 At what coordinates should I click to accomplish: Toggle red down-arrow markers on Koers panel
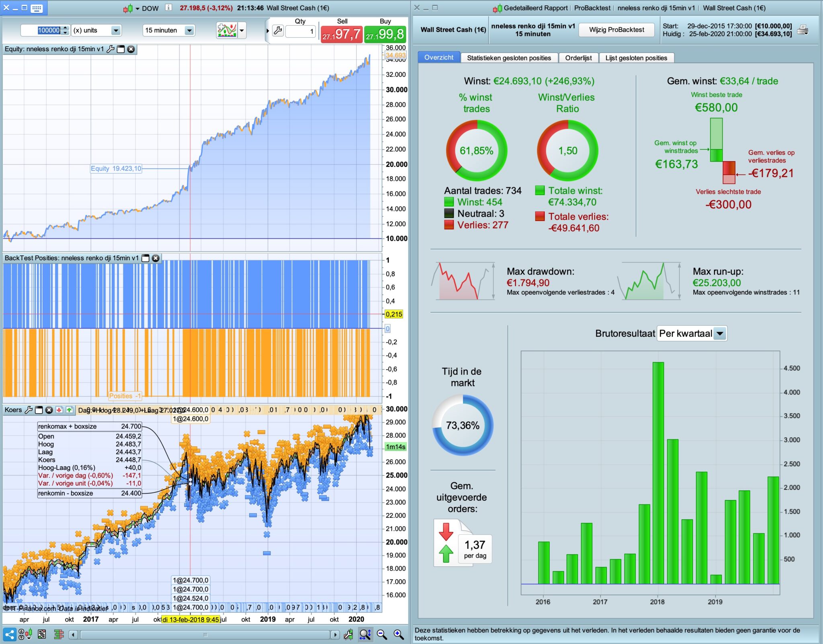click(x=59, y=410)
